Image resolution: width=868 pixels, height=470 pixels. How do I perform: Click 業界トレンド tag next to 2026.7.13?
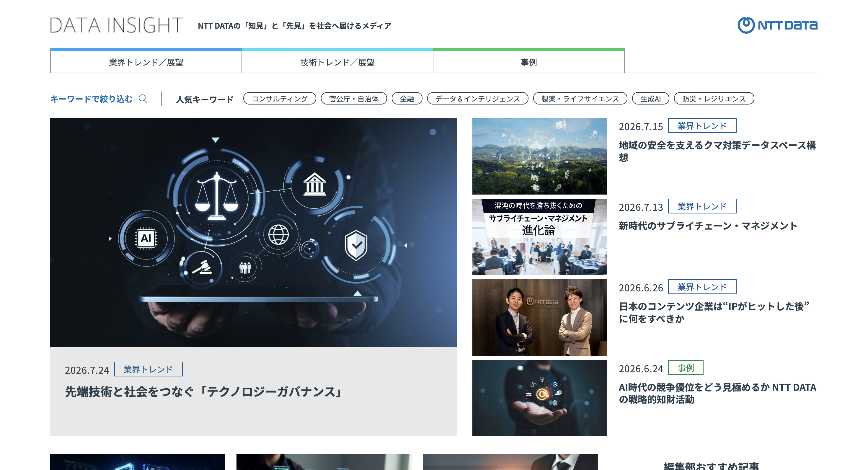(702, 206)
